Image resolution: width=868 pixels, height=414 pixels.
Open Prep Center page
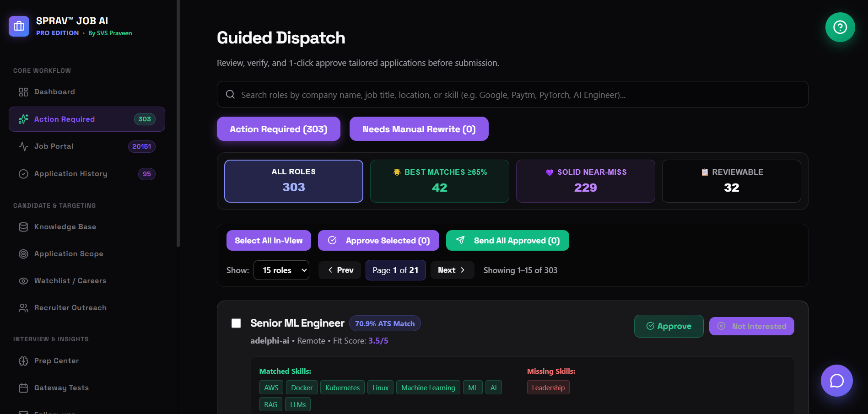tap(87, 361)
